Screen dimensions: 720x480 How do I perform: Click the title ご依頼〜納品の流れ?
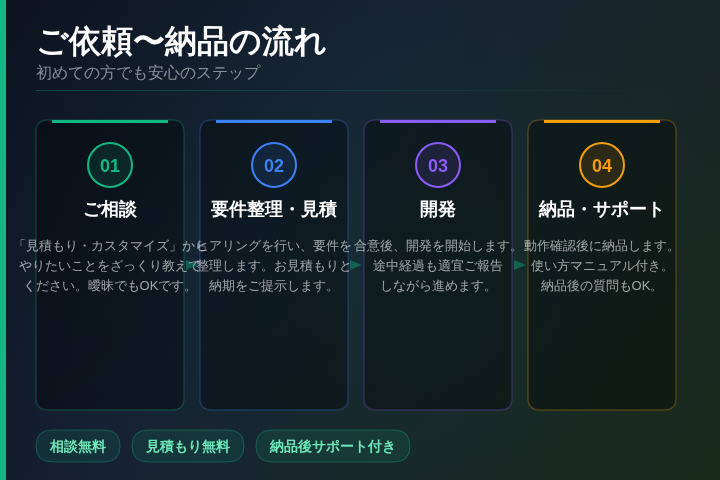click(181, 42)
